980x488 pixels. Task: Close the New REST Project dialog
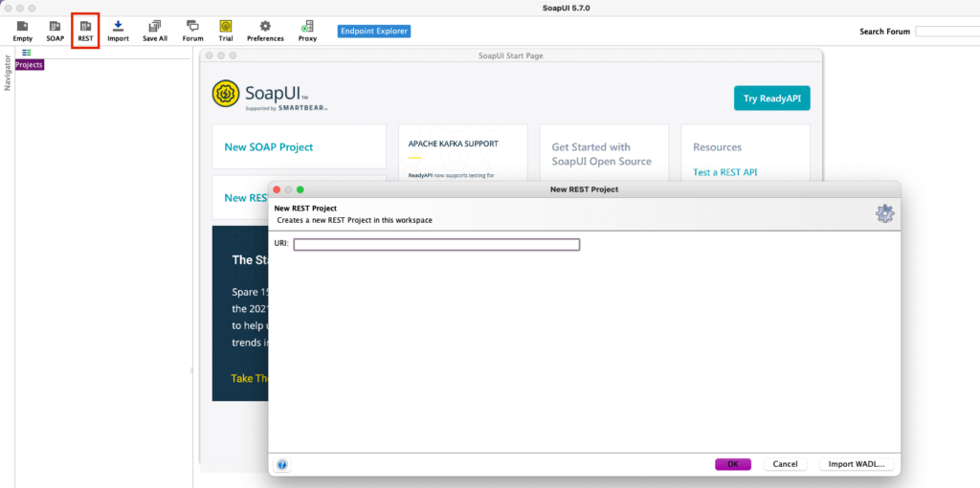click(278, 189)
